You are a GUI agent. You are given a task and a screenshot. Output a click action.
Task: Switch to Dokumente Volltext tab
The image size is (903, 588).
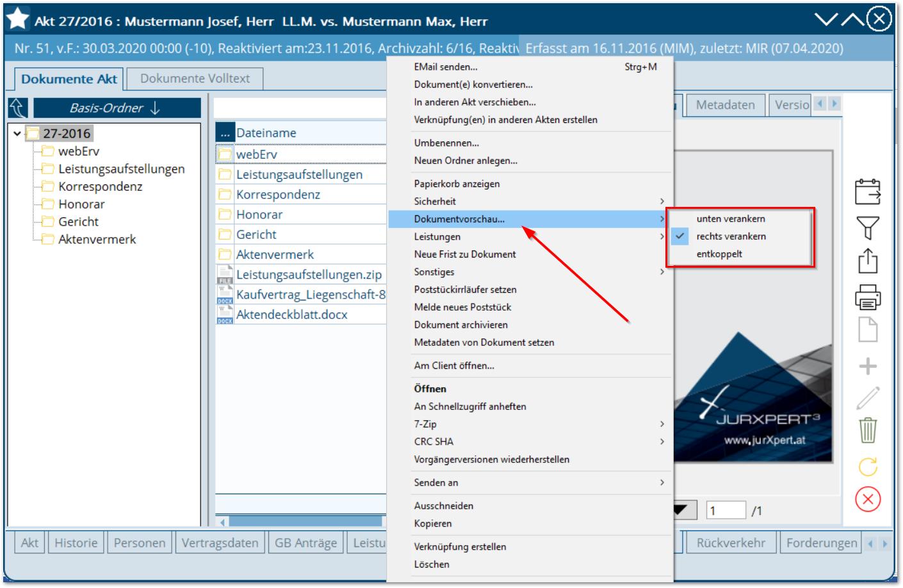[x=195, y=79]
